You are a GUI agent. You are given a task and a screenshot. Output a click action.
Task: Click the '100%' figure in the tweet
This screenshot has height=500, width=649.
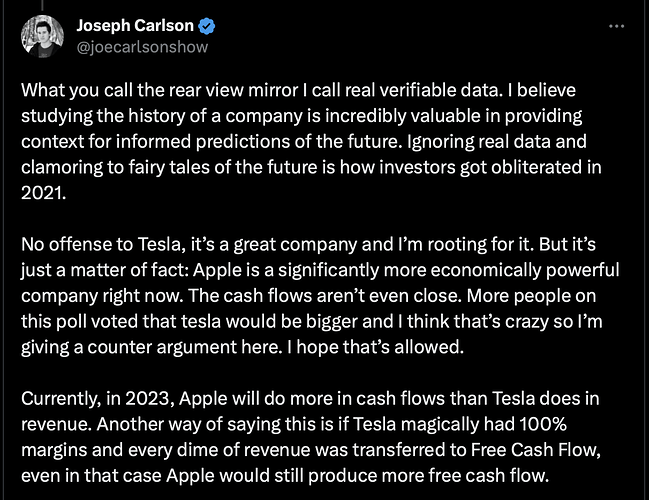pos(543,424)
